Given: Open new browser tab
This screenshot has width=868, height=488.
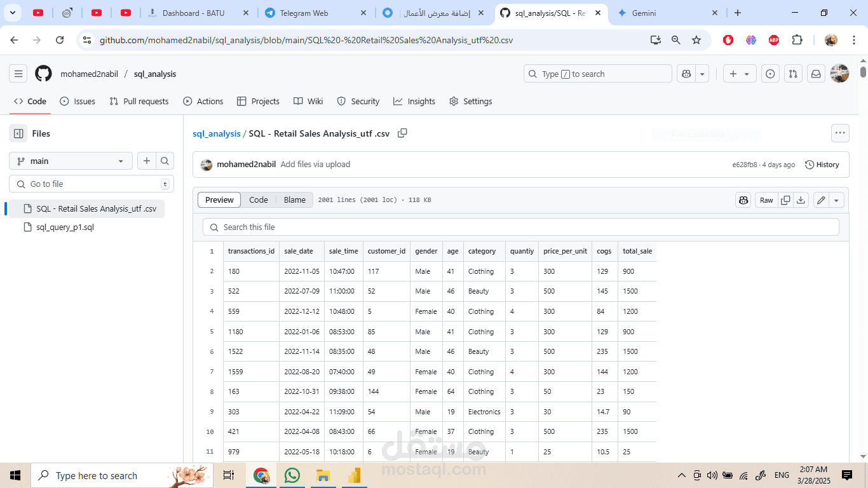Looking at the screenshot, I should point(738,13).
